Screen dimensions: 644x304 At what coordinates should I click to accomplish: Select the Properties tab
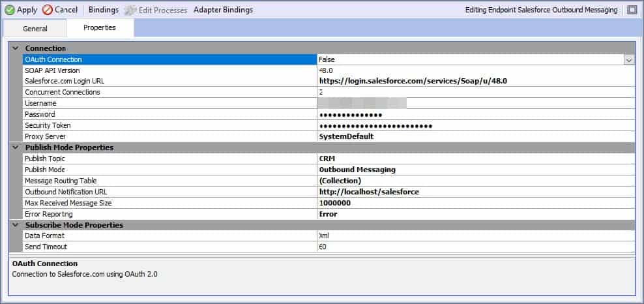(x=100, y=27)
